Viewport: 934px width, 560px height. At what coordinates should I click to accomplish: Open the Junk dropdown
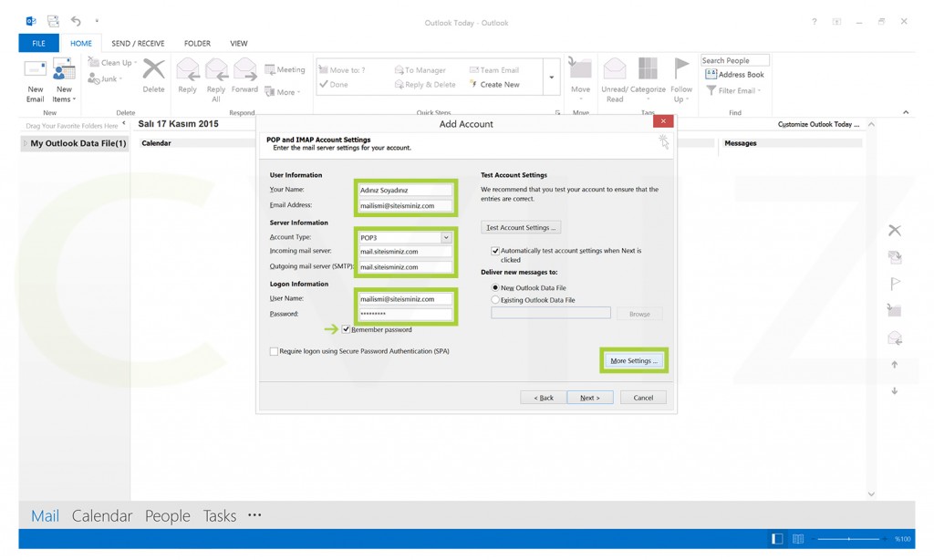[x=106, y=78]
